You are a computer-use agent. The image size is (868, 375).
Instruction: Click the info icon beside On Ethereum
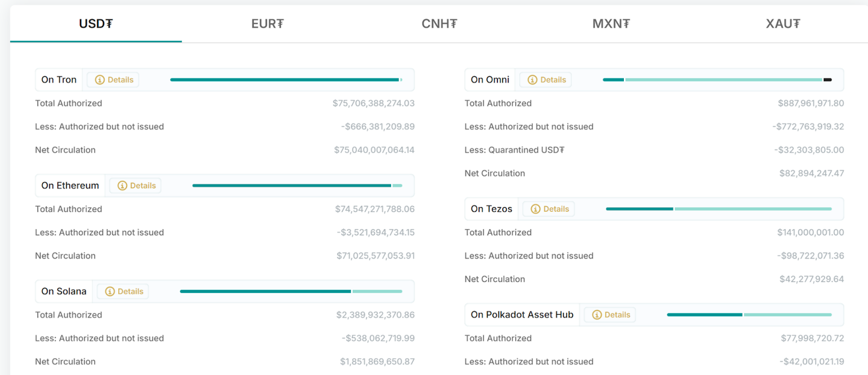click(122, 186)
